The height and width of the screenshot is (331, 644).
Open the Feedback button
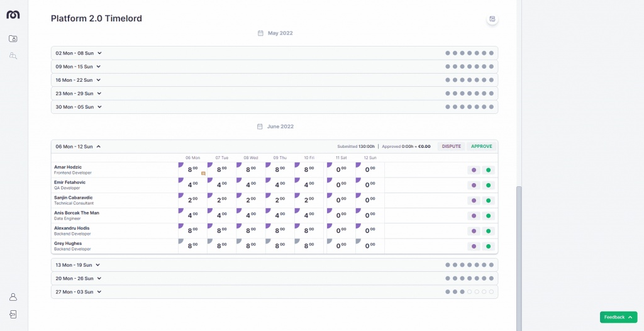619,317
